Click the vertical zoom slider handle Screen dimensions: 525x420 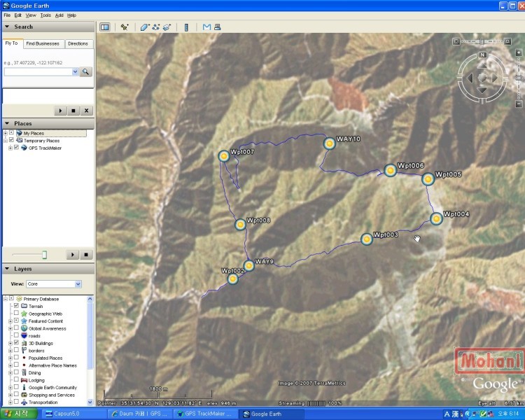(x=519, y=78)
